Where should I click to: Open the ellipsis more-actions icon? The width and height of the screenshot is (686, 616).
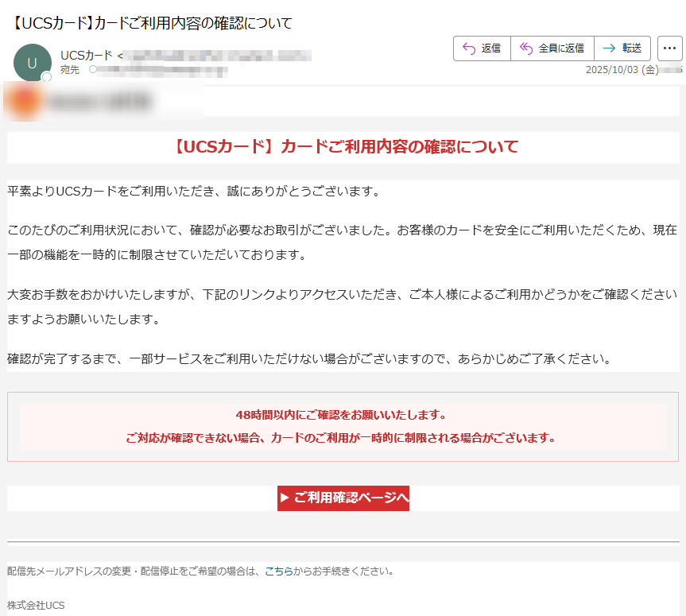coord(670,48)
